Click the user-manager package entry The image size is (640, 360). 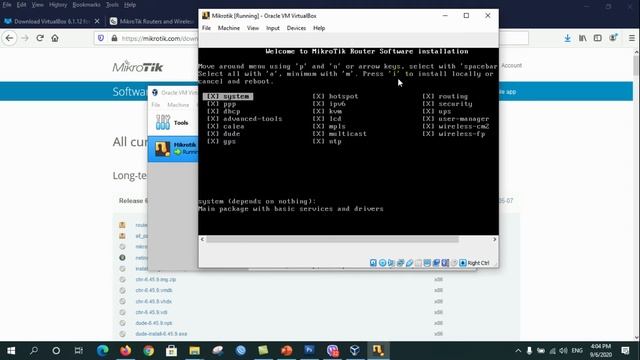[456, 119]
